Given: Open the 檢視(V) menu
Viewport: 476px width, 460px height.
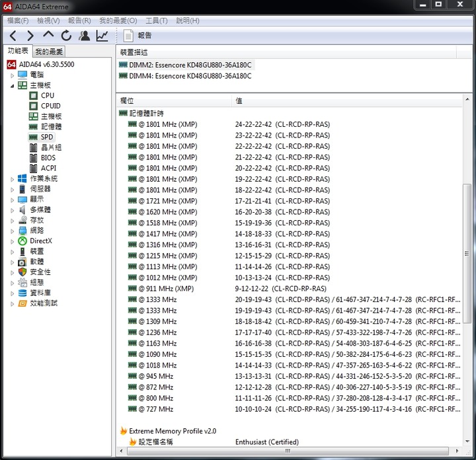Looking at the screenshot, I should [48, 20].
